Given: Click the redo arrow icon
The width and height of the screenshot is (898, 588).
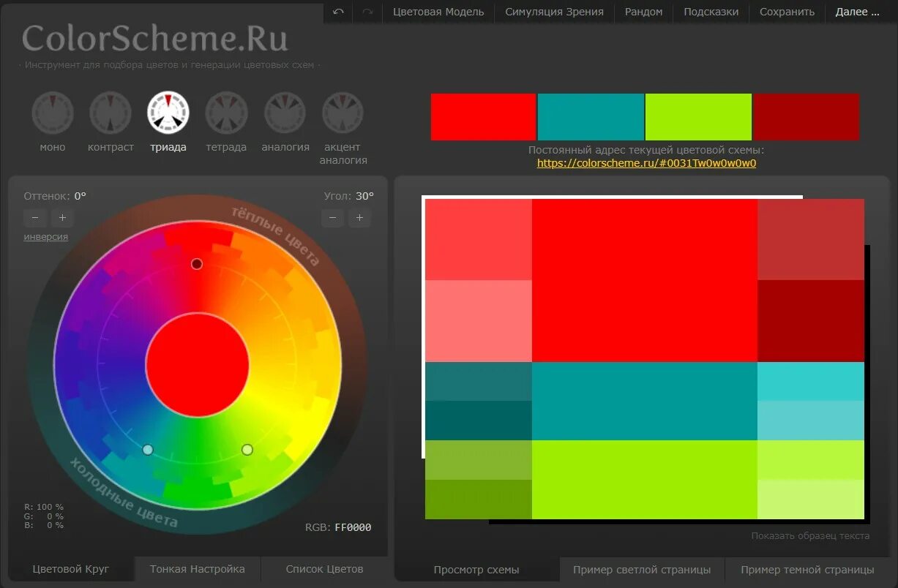Looking at the screenshot, I should (x=367, y=12).
